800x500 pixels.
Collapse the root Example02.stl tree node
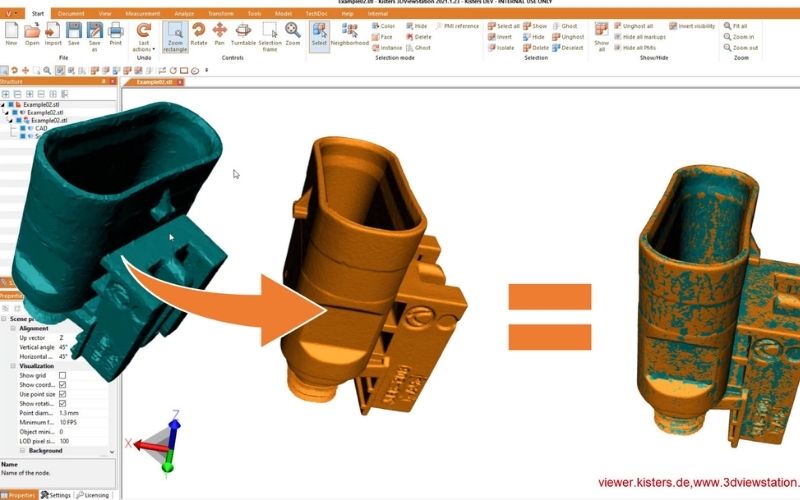pyautogui.click(x=3, y=105)
